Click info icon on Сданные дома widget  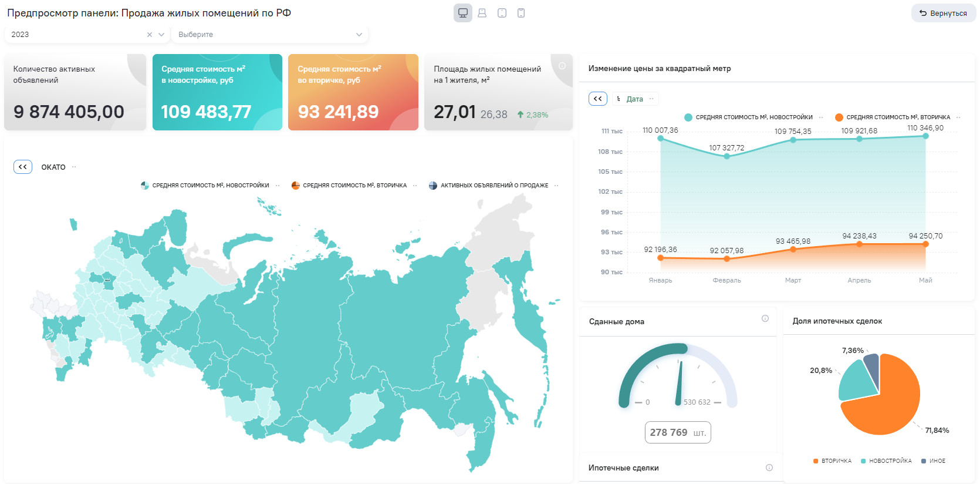click(x=765, y=318)
